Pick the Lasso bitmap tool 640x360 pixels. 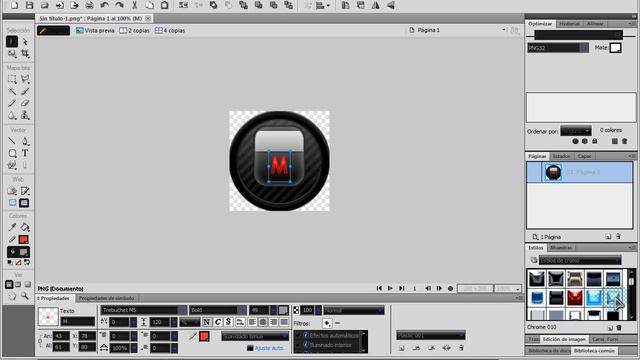[25, 79]
